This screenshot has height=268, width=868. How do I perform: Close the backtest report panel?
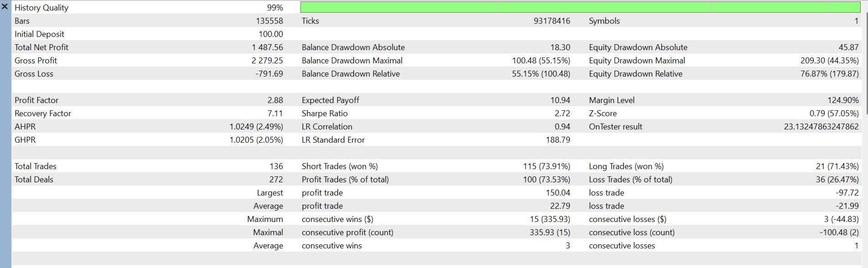tap(5, 7)
